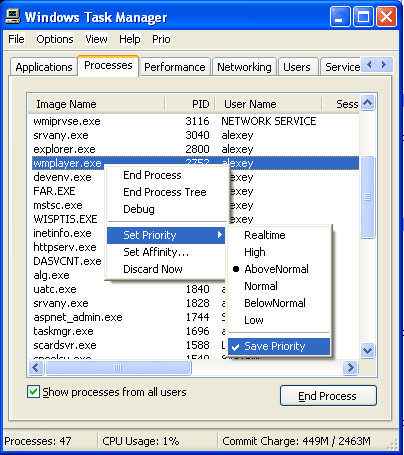
Task: Sort by Image Name column header
Action: pyautogui.click(x=96, y=104)
